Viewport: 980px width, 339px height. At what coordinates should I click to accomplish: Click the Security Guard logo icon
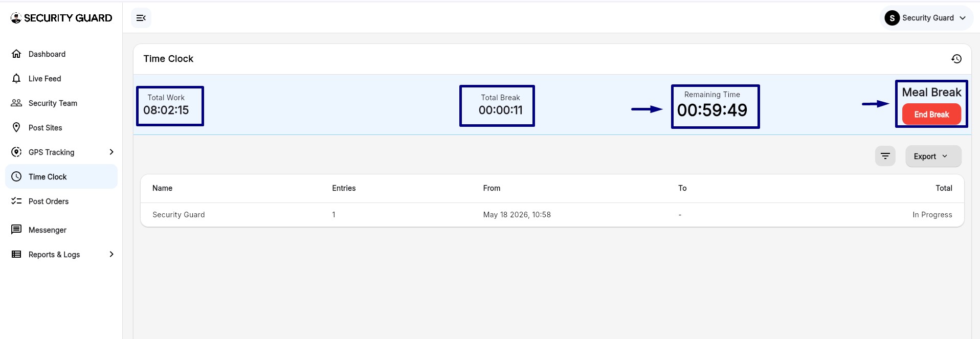point(16,18)
